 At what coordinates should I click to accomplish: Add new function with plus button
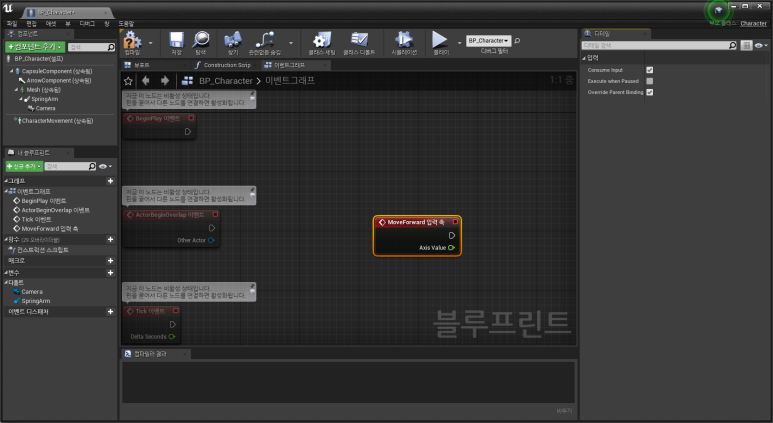[110, 240]
